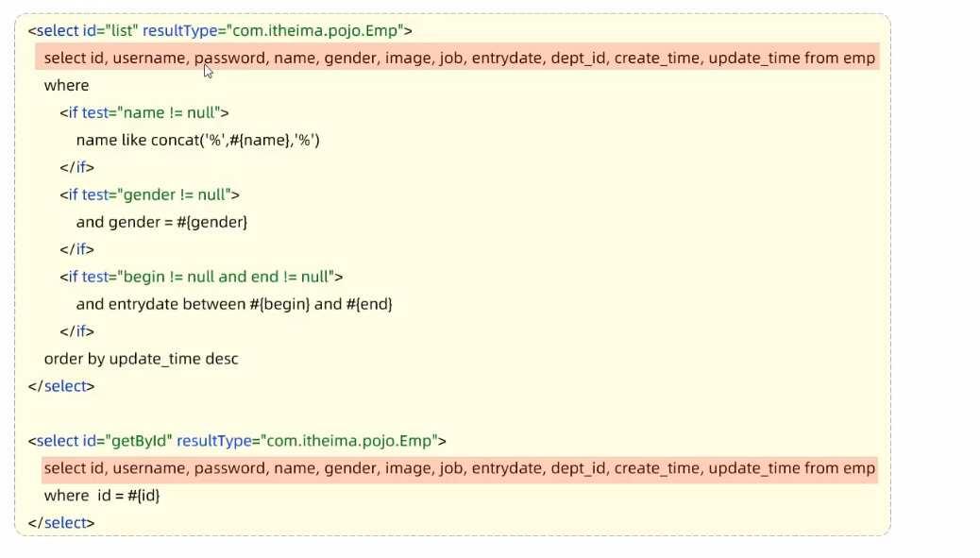The height and width of the screenshot is (558, 980).
Task: Click the "where id = #{id}" line
Action: tap(102, 496)
